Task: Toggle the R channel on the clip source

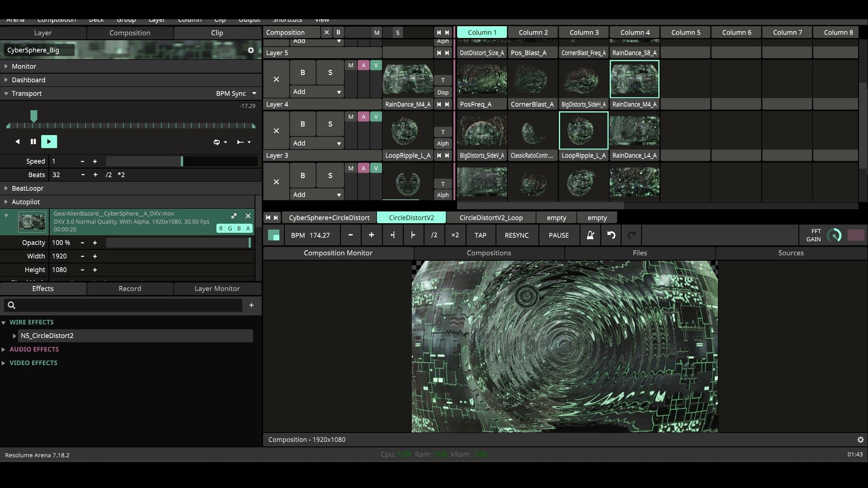Action: click(x=221, y=229)
